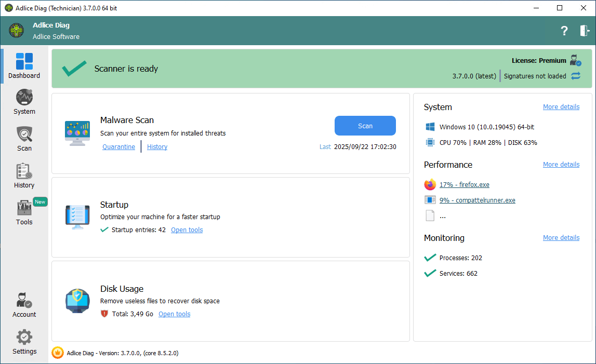This screenshot has width=596, height=364.
Task: Open the Settings gear icon
Action: [x=24, y=338]
